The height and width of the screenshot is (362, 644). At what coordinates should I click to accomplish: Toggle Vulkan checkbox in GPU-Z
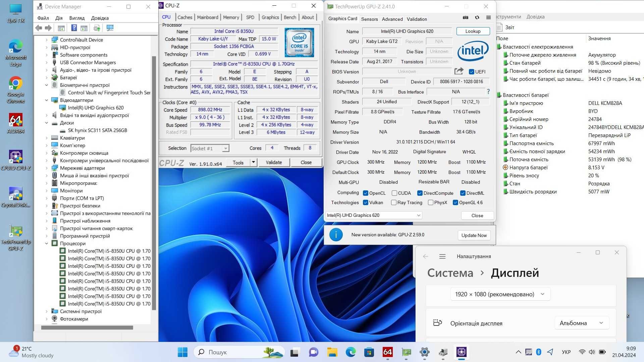click(x=366, y=202)
